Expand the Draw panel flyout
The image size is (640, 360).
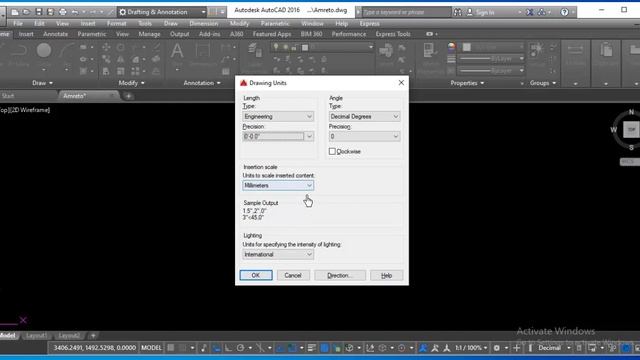[42, 83]
